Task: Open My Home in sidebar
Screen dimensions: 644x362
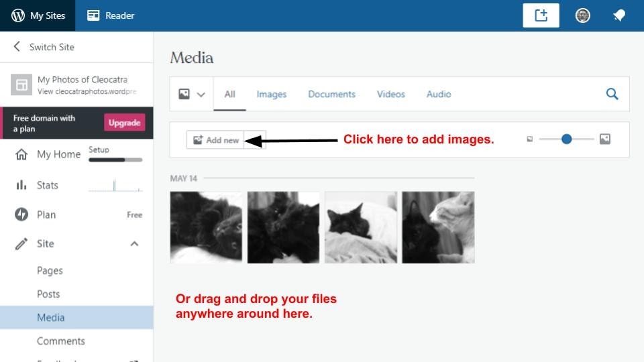Action: (59, 154)
